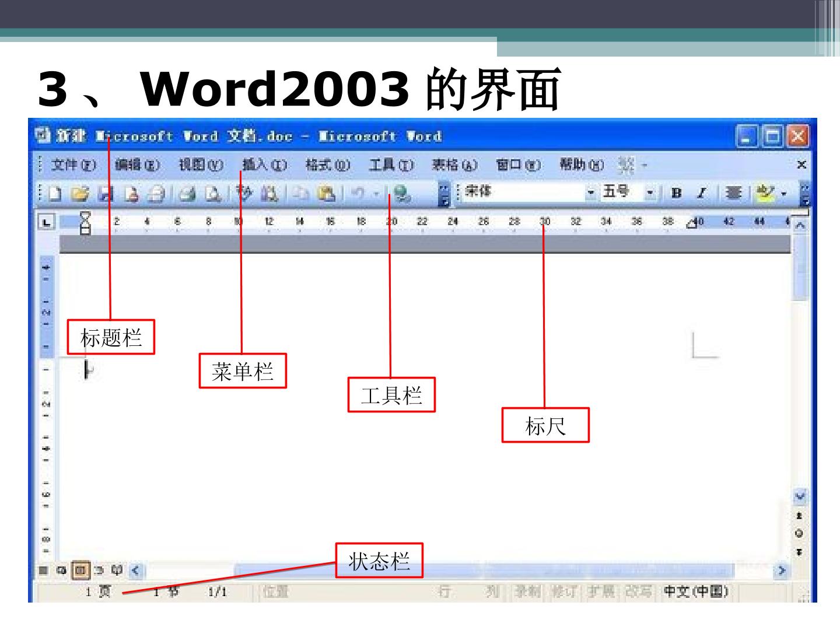The width and height of the screenshot is (840, 630).
Task: Click horizontal scrollbar right arrow
Action: click(782, 570)
